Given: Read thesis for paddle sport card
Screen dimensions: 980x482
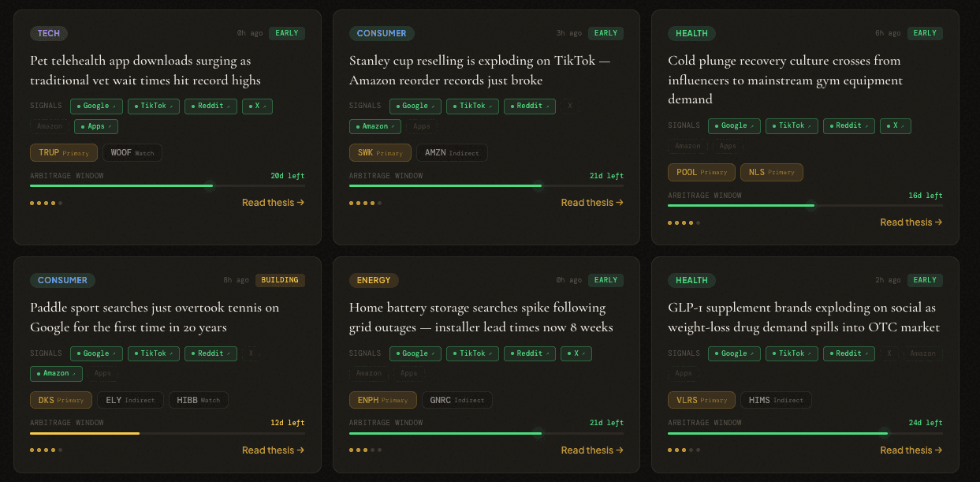Looking at the screenshot, I should tap(273, 450).
